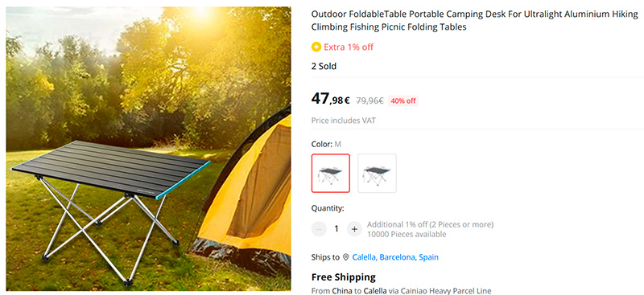Open the main camping table product image

coord(148,149)
